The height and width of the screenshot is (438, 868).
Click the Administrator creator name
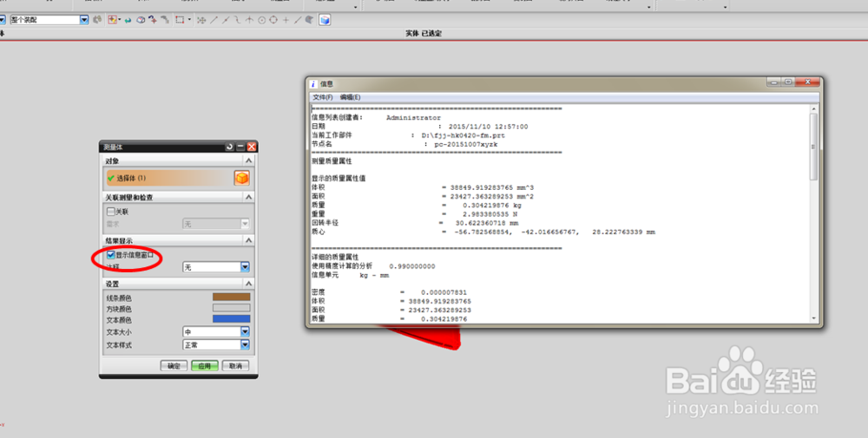click(413, 118)
